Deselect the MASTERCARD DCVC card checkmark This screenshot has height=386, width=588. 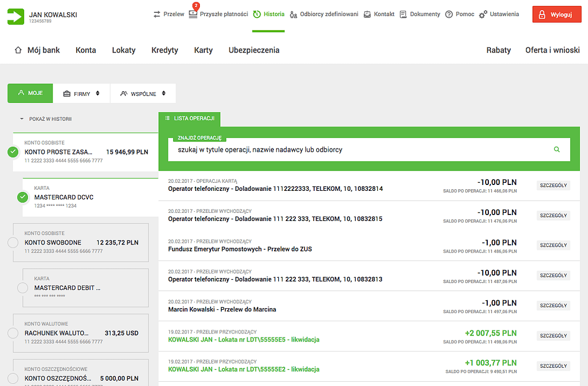(x=23, y=197)
